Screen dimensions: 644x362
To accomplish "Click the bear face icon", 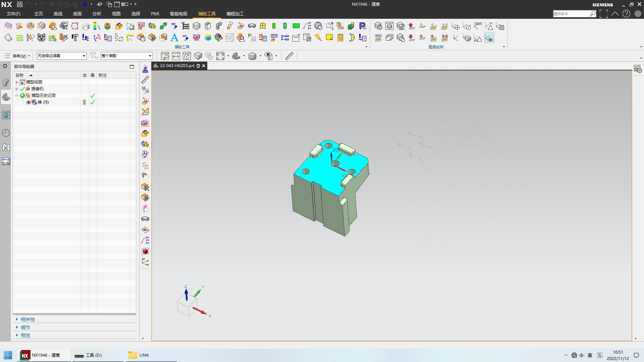I will (x=41, y=38).
